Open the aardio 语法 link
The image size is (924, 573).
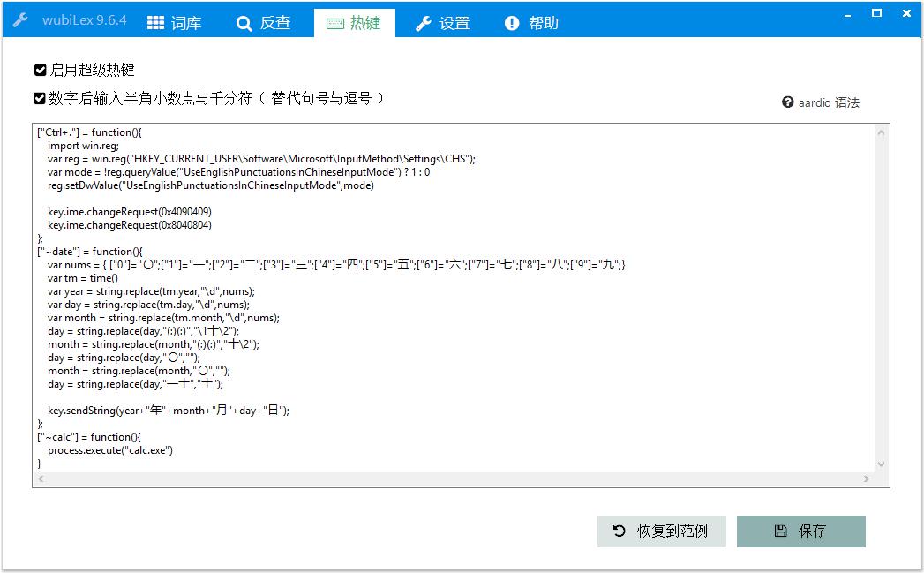click(x=821, y=102)
